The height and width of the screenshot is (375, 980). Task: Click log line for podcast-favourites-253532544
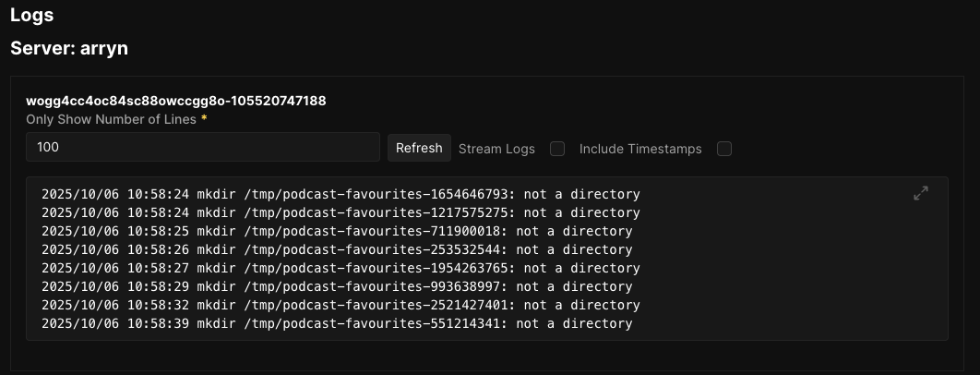pyautogui.click(x=337, y=250)
